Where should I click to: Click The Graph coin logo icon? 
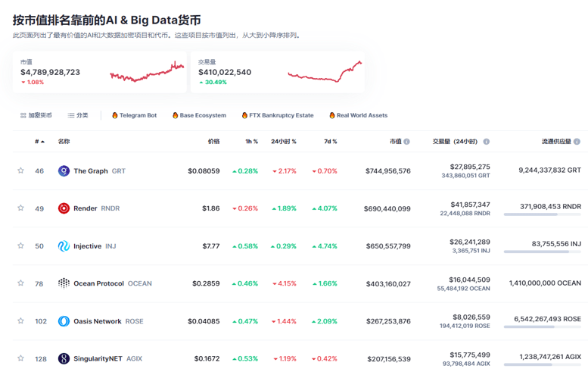pos(64,171)
